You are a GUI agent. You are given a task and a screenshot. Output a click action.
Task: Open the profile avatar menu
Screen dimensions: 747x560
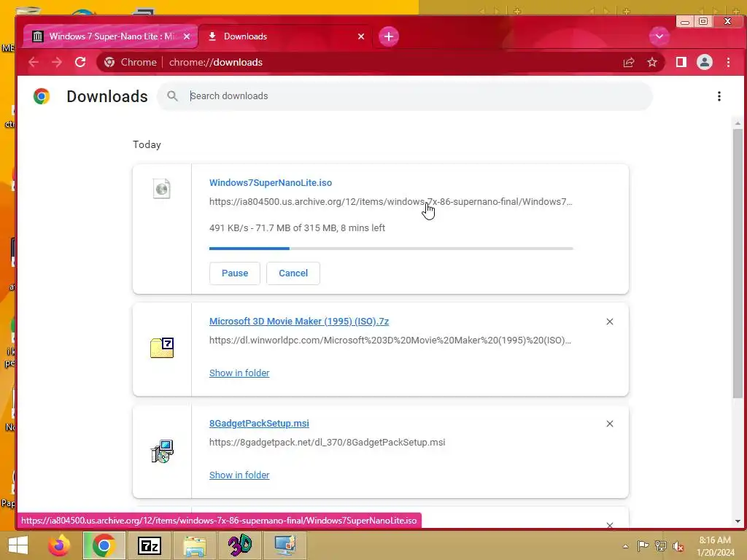pyautogui.click(x=705, y=62)
